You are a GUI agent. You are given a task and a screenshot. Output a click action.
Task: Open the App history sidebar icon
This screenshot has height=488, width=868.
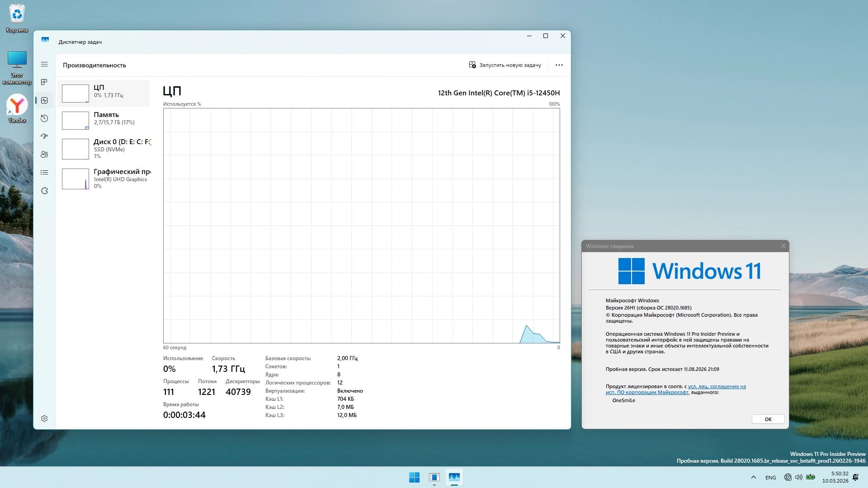click(44, 118)
